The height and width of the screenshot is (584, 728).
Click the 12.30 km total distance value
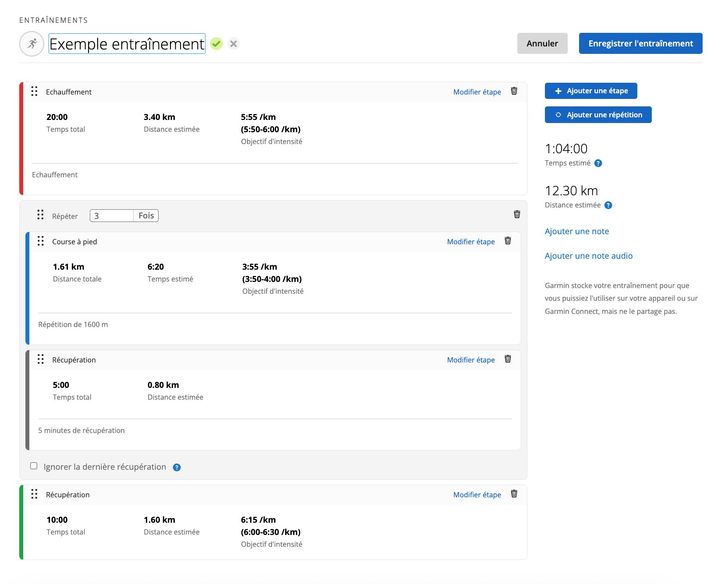pos(571,191)
